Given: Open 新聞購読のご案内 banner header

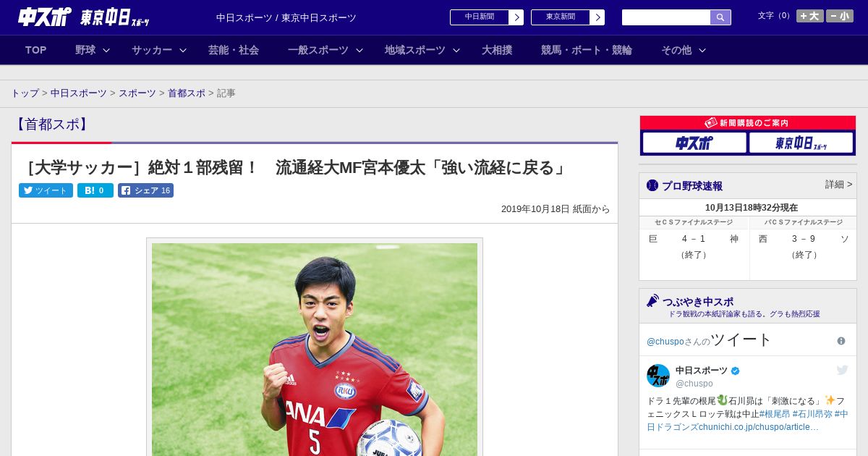Looking at the screenshot, I should (748, 123).
